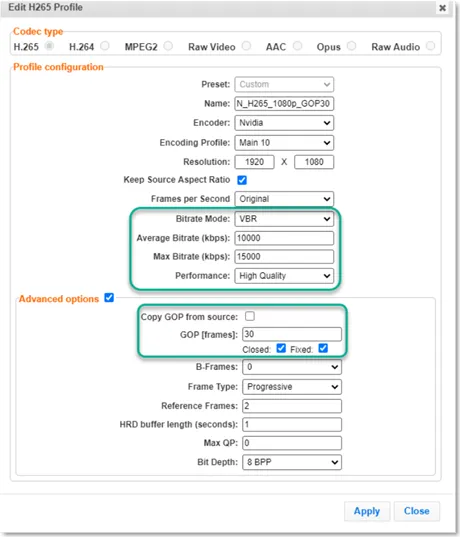Open the Performance dropdown
Image resolution: width=460 pixels, height=537 pixels.
coord(284,276)
